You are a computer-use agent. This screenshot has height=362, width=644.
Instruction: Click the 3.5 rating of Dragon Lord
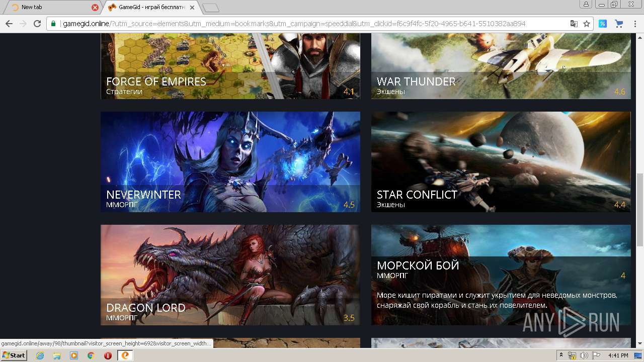click(349, 318)
